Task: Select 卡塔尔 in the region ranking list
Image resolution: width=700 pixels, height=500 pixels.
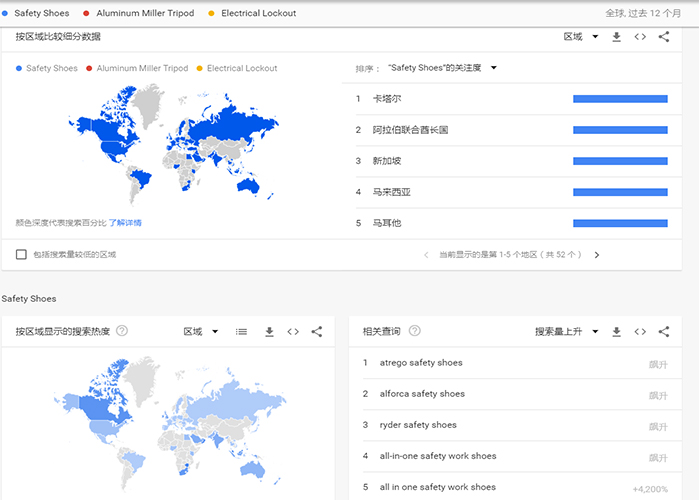Action: point(386,99)
